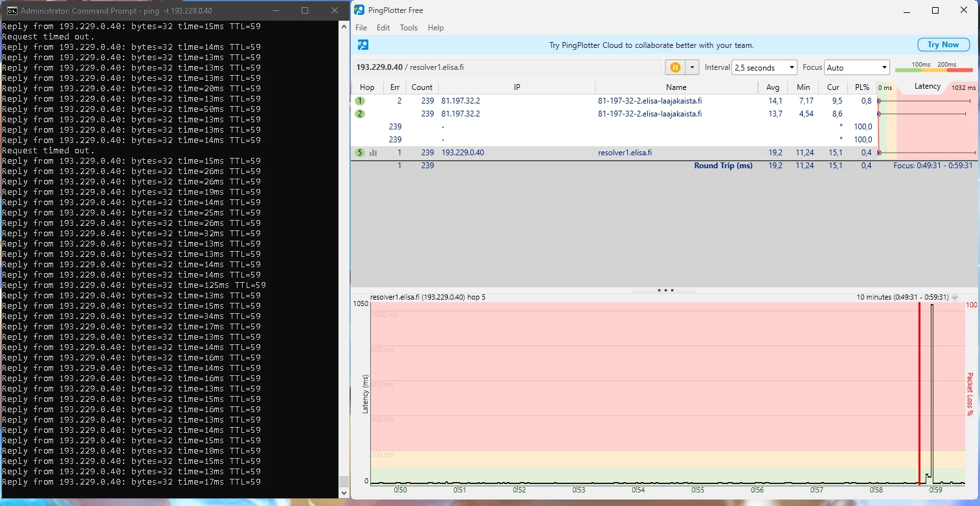This screenshot has height=506, width=980.
Task: Expand the 10 minutes timeline range chevron
Action: point(955,298)
